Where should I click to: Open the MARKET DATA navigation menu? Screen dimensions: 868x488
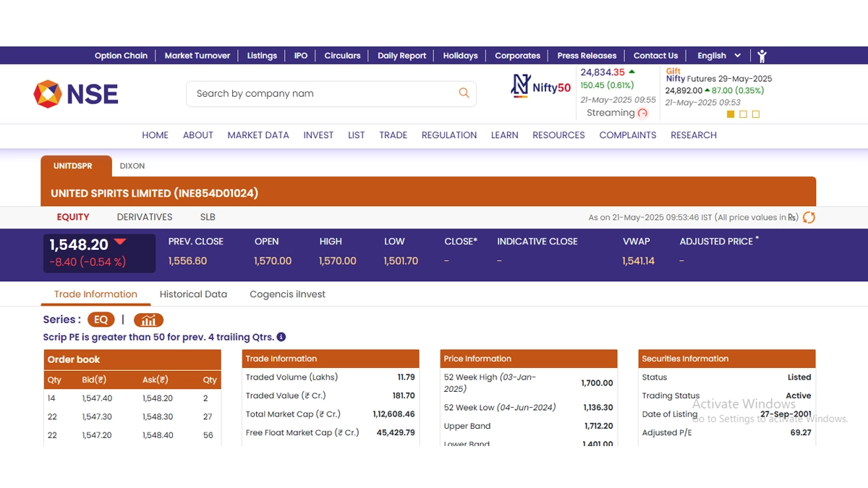258,135
